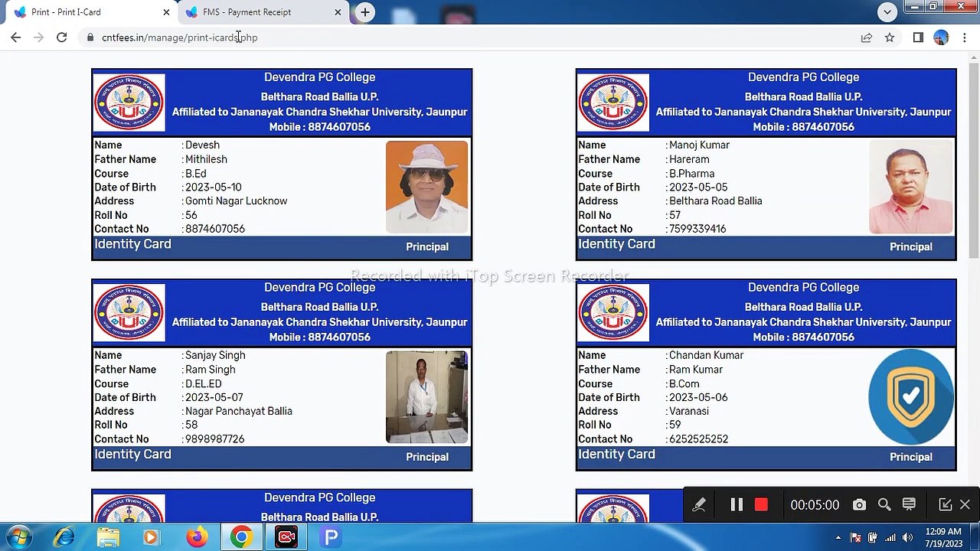The image size is (980, 551).
Task: Switch to the Print - Print I-Card tab
Action: click(x=89, y=12)
